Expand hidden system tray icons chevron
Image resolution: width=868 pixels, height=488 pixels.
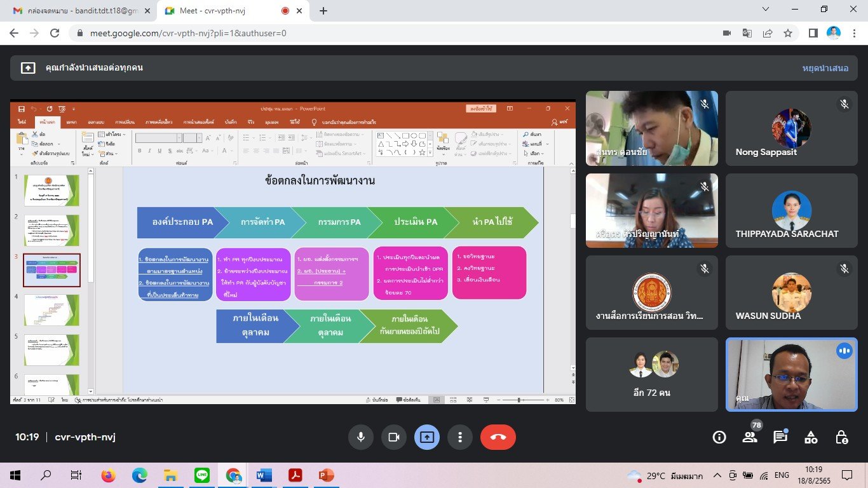[717, 475]
